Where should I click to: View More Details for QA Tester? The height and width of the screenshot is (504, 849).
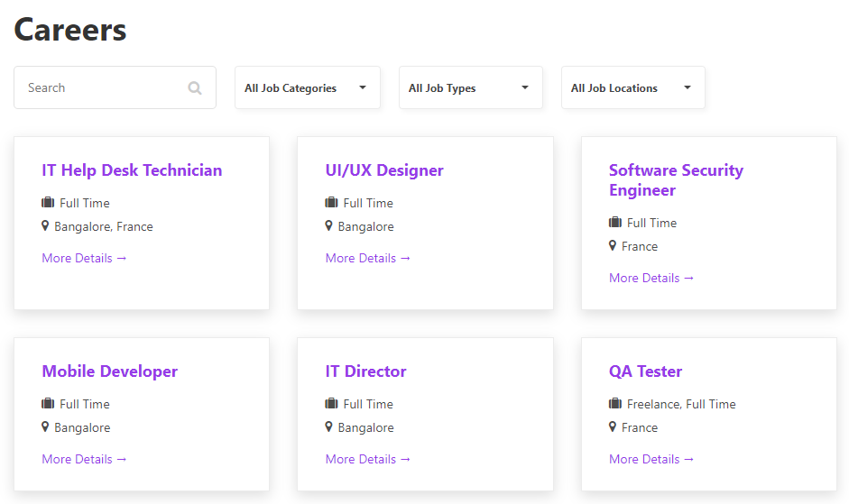(x=651, y=459)
